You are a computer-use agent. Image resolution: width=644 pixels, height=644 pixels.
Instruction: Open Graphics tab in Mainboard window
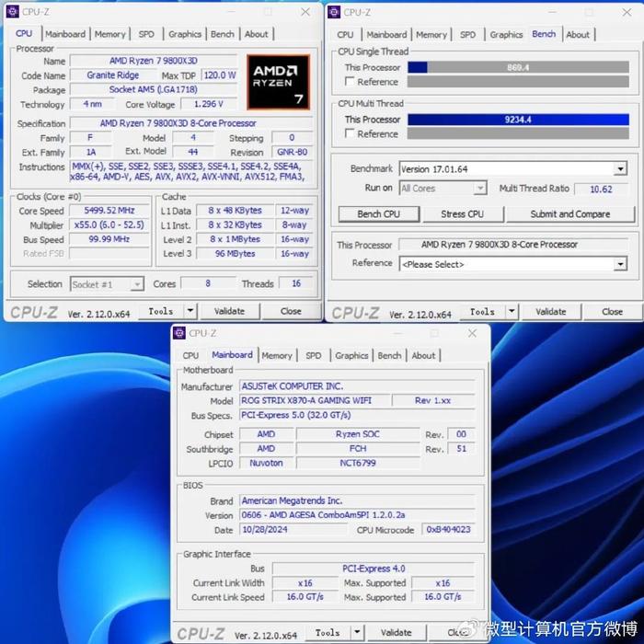tap(351, 355)
